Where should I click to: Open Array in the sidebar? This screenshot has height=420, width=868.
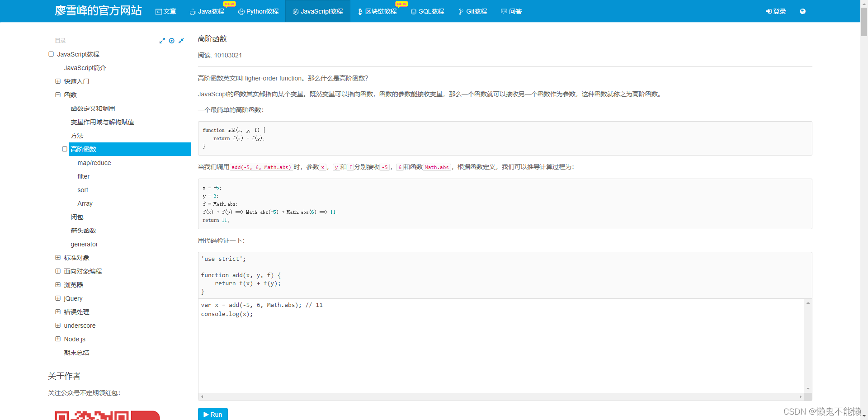85,203
